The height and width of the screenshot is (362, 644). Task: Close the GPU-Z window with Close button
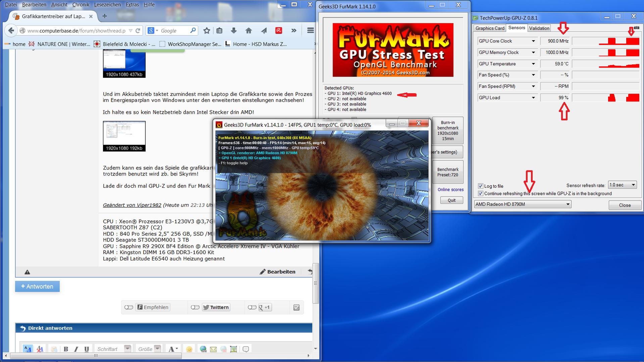click(x=625, y=205)
